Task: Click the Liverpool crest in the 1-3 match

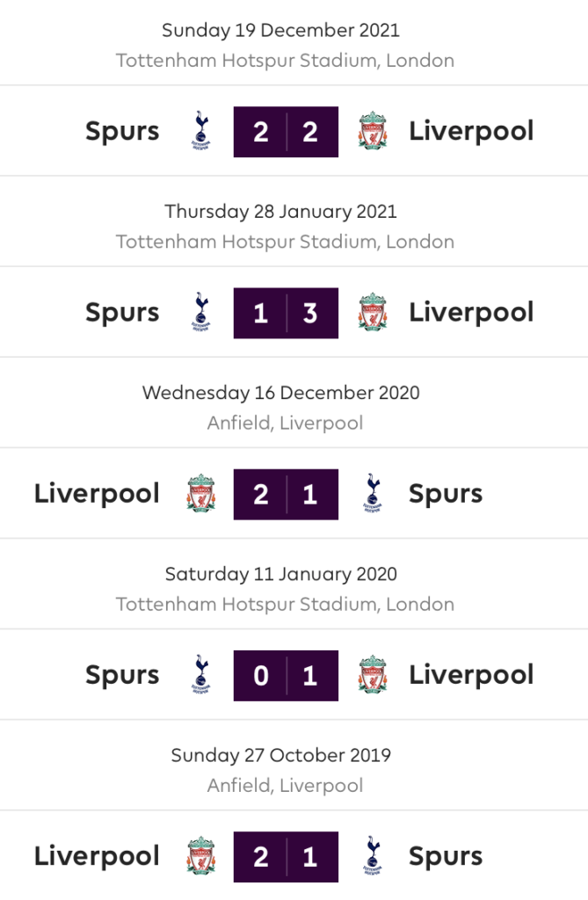Action: pos(373,312)
